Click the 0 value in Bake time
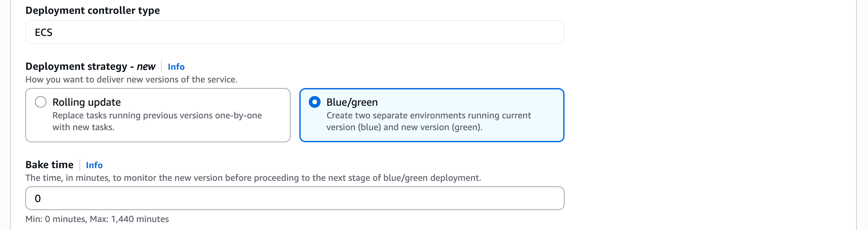The height and width of the screenshot is (230, 868). (x=38, y=198)
